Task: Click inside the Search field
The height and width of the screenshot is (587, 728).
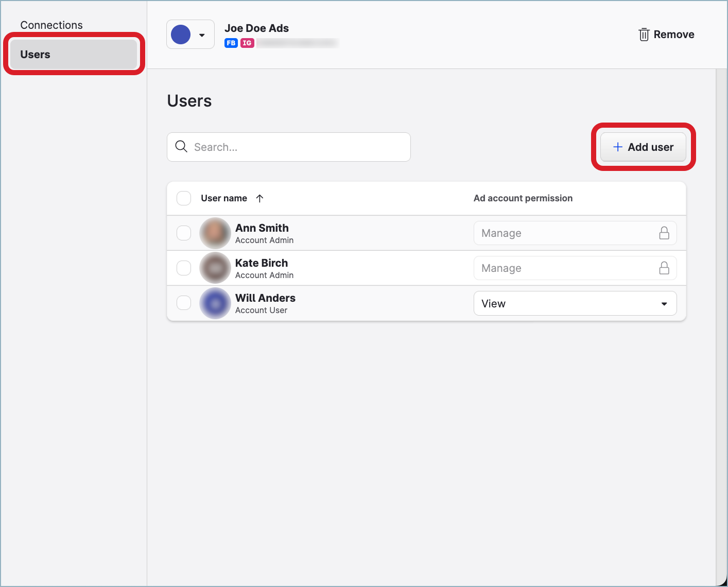Action: [288, 147]
